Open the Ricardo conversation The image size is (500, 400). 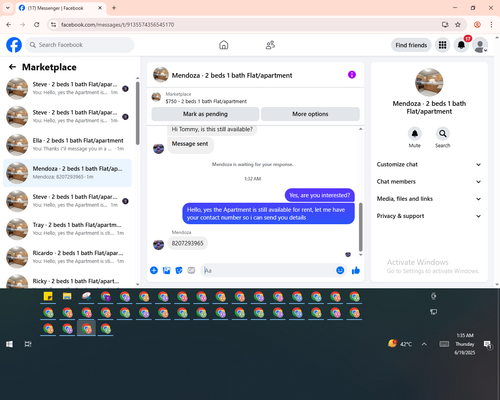[67, 257]
